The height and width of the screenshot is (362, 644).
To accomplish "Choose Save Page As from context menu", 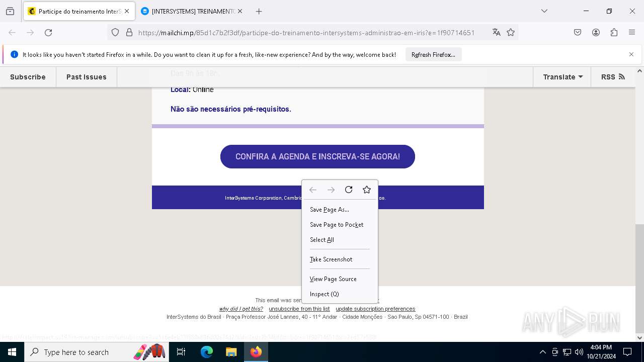I will point(340,210).
